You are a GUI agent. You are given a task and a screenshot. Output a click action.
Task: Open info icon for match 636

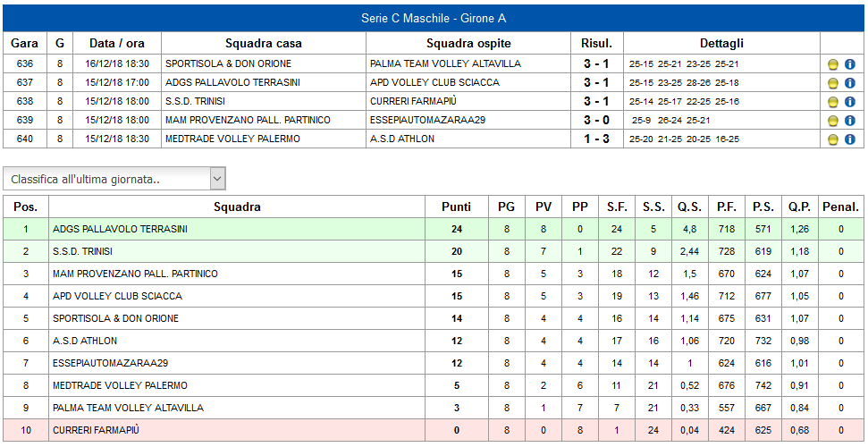[850, 64]
